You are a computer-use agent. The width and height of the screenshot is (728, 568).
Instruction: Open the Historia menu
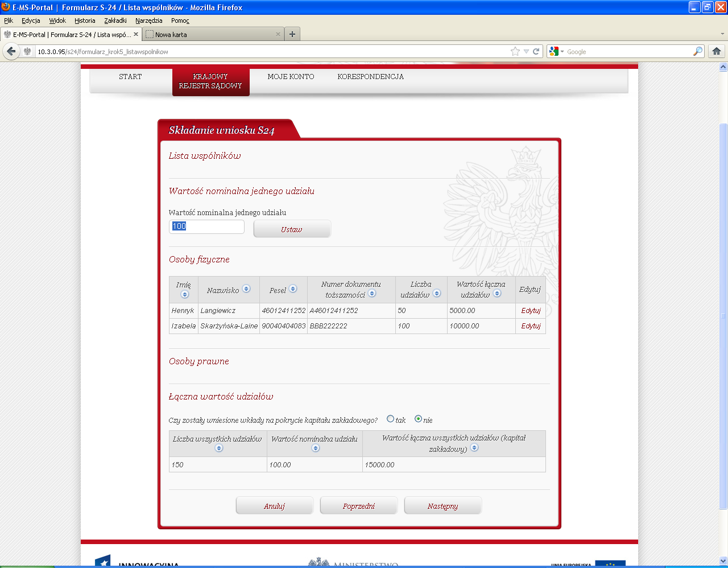pos(85,20)
